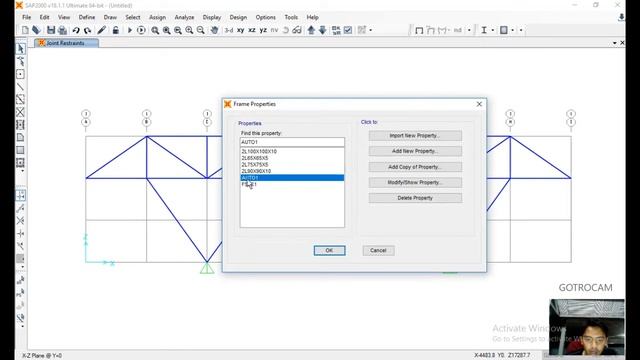This screenshot has width=640, height=360.
Task: Open the last dropdown arrow in top toolbar
Action: (x=521, y=30)
